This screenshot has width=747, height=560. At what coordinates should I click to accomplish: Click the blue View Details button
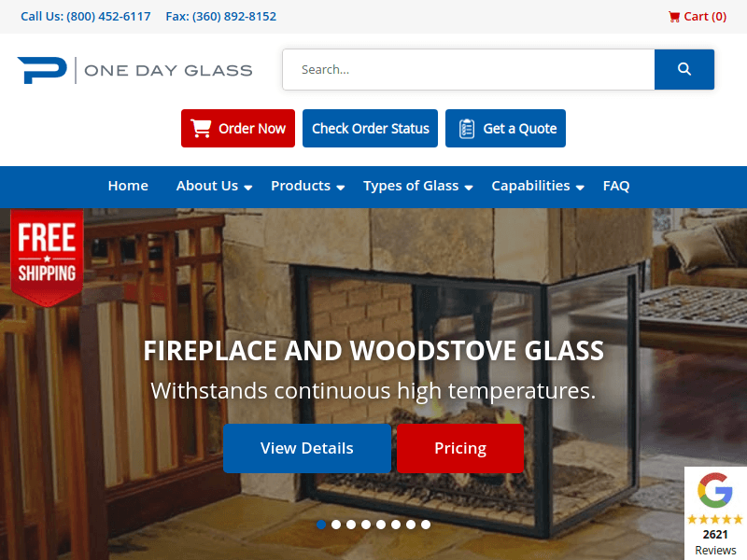pyautogui.click(x=307, y=448)
